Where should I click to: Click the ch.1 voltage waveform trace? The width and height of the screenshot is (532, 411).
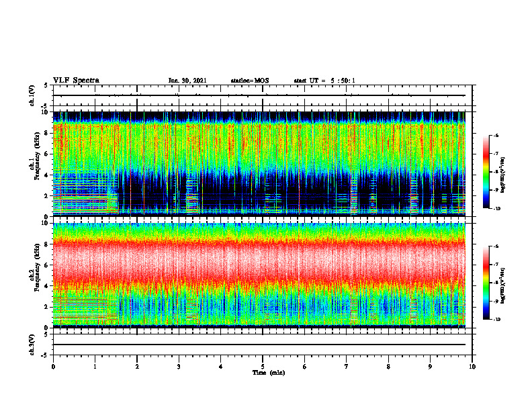click(259, 95)
